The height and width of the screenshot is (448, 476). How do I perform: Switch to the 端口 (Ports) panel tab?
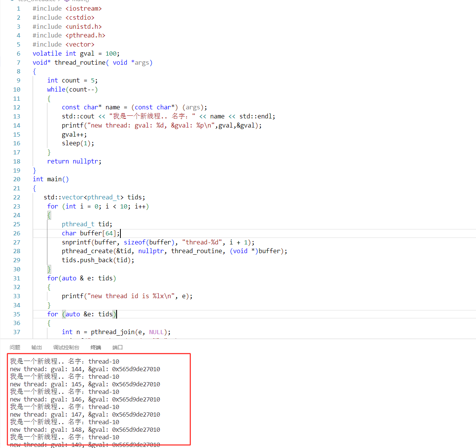tap(117, 347)
